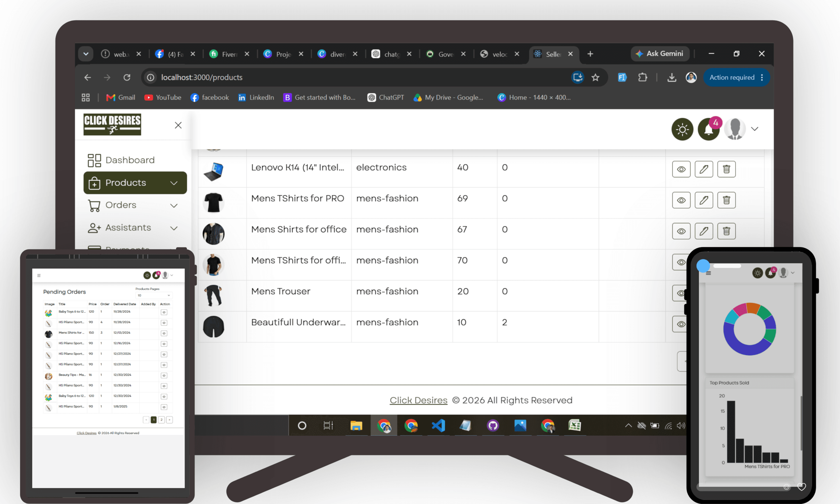Show hidden system tray icons

(628, 425)
